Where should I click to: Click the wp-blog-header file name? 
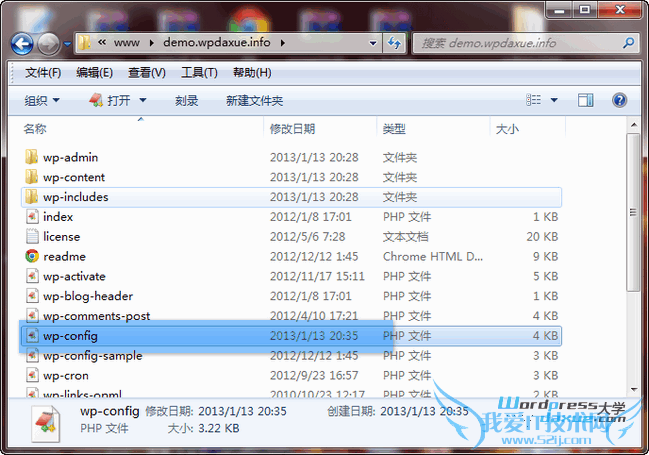(x=88, y=296)
